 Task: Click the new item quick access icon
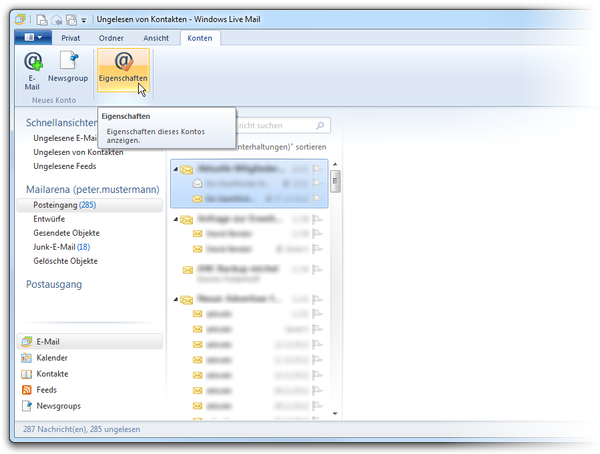[x=42, y=20]
